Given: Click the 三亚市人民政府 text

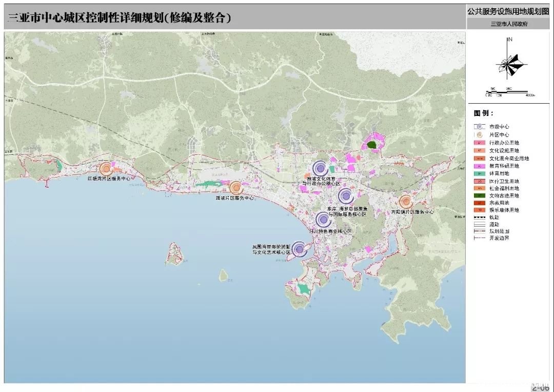Looking at the screenshot, I should [x=509, y=24].
